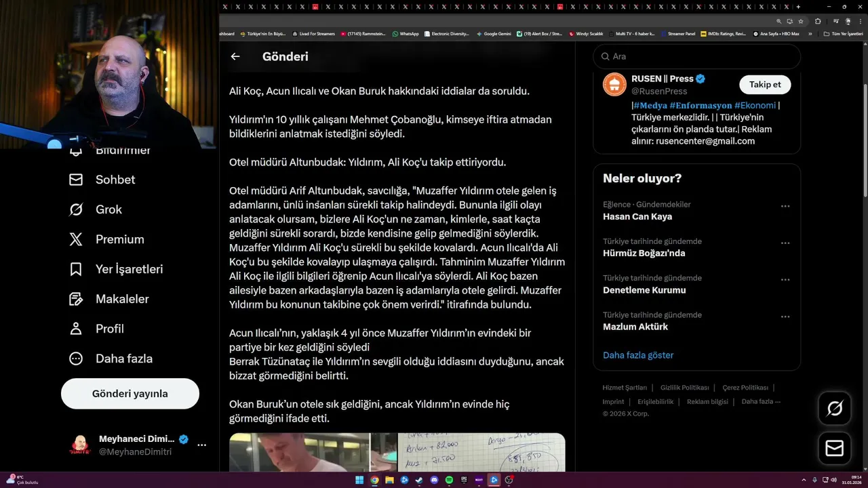
Task: Open more options for Hürmüz Boğazı'nda trend
Action: tap(785, 243)
